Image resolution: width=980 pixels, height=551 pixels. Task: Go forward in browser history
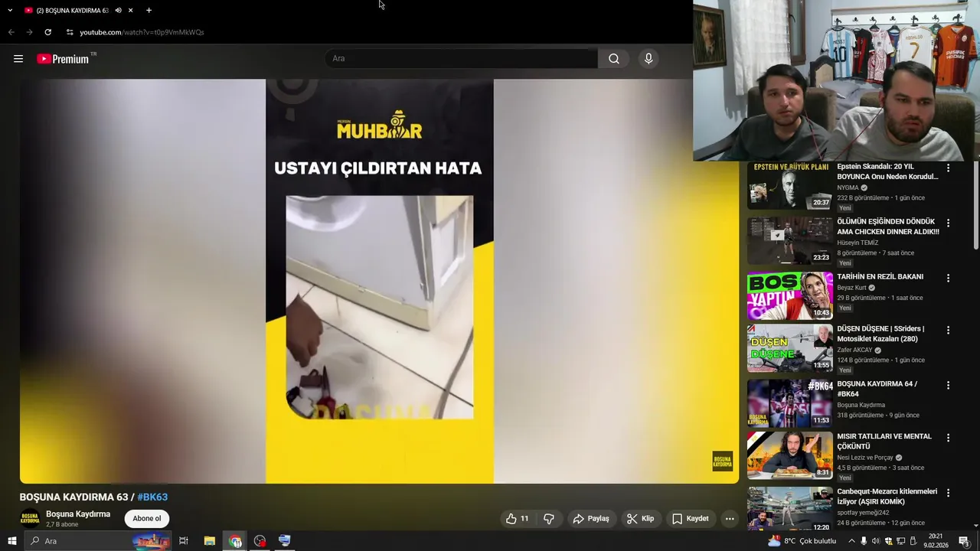point(29,32)
